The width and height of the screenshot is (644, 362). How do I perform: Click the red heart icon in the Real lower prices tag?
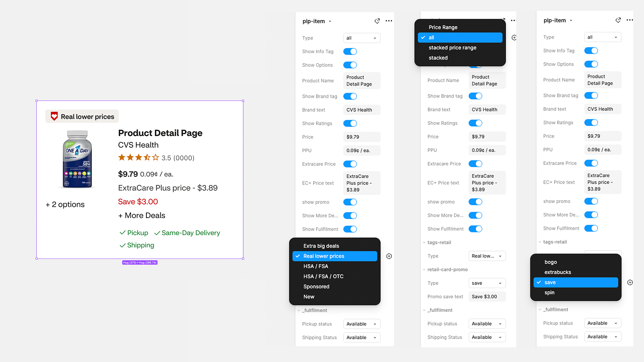[54, 116]
